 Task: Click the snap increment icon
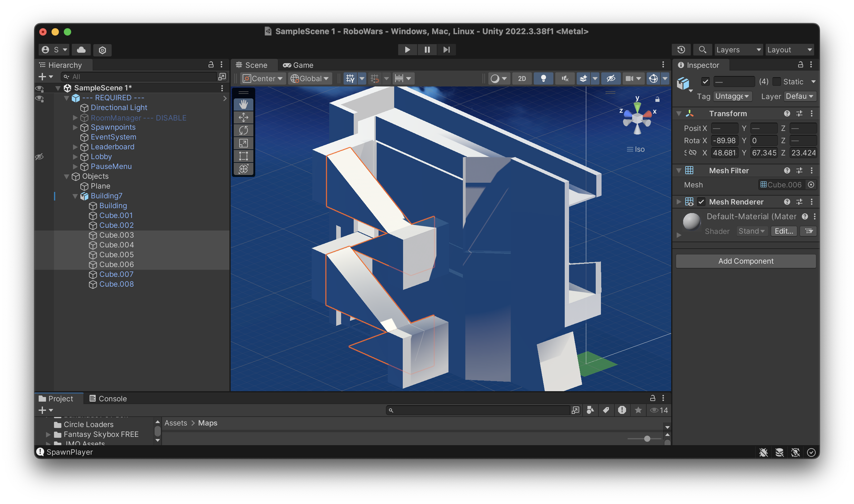point(398,78)
